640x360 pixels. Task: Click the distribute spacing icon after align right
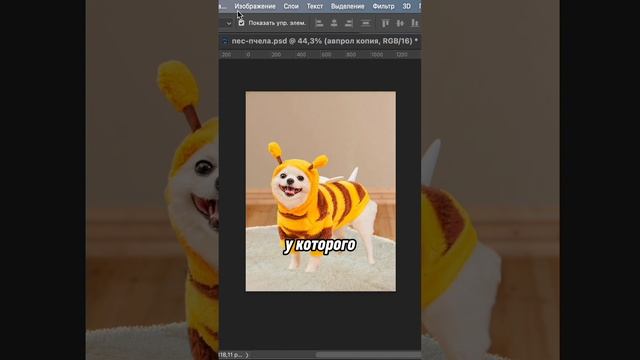coord(366,23)
